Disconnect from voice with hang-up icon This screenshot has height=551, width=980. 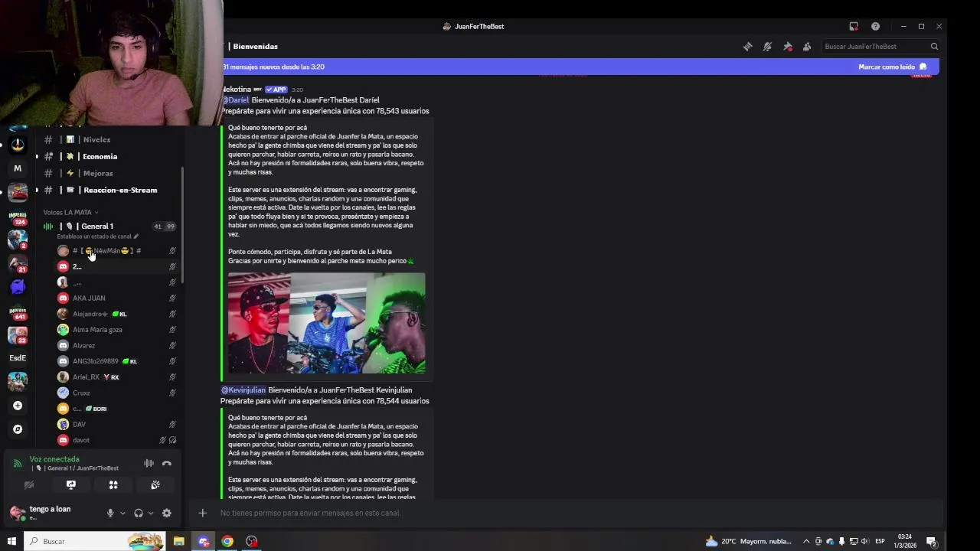coord(167,463)
